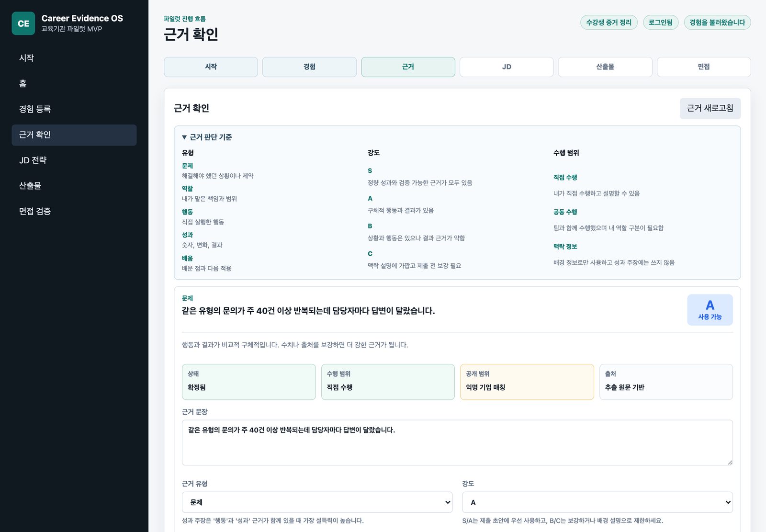Click the 행동 type label in criteria
Viewport: 766px width, 532px height.
[187, 212]
